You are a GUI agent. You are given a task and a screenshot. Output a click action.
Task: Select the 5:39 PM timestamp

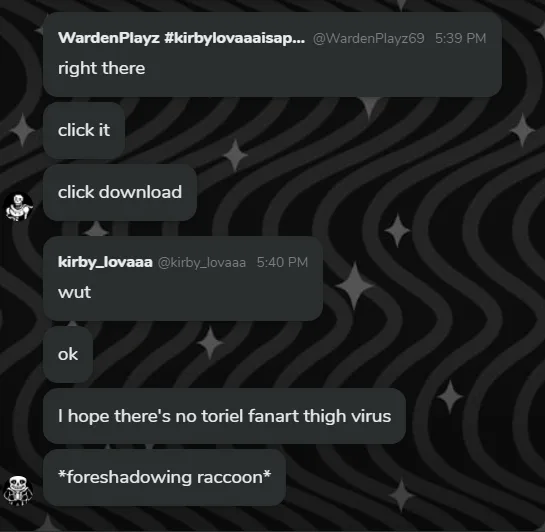coord(461,38)
